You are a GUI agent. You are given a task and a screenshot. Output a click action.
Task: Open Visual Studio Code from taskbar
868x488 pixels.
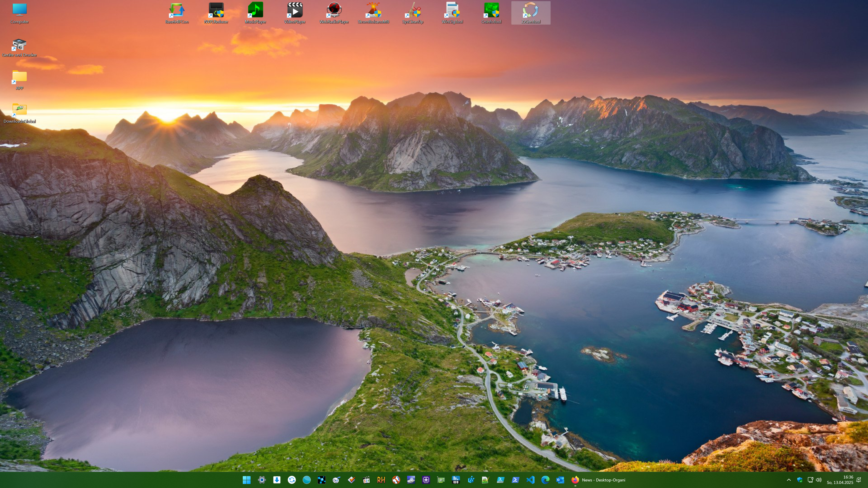(x=530, y=480)
